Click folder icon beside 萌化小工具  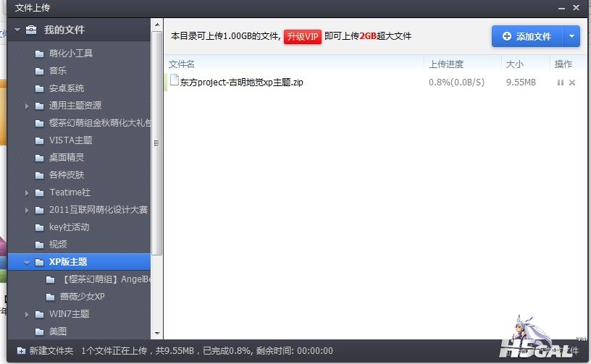coord(39,54)
